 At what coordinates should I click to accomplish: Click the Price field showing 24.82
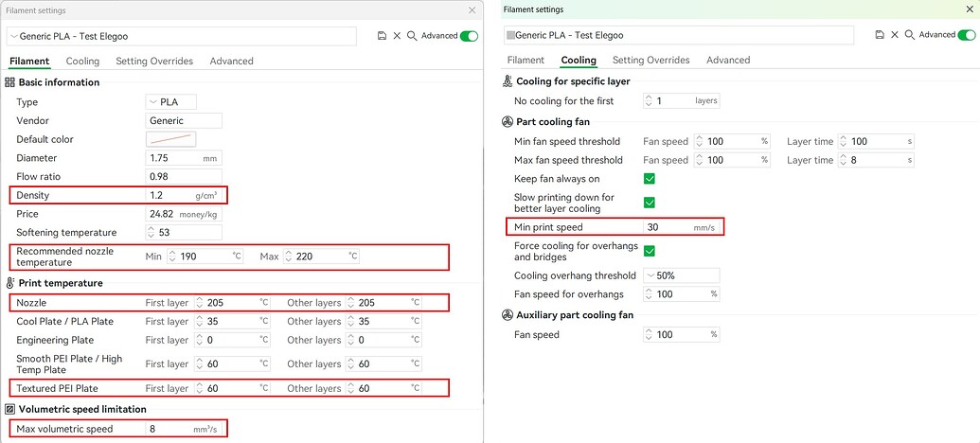(184, 214)
